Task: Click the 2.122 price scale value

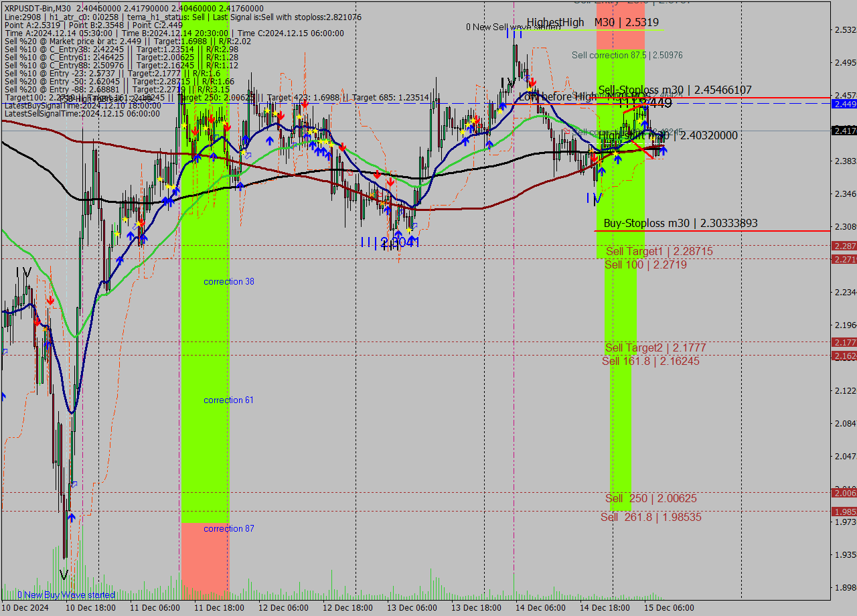Action: pos(846,391)
